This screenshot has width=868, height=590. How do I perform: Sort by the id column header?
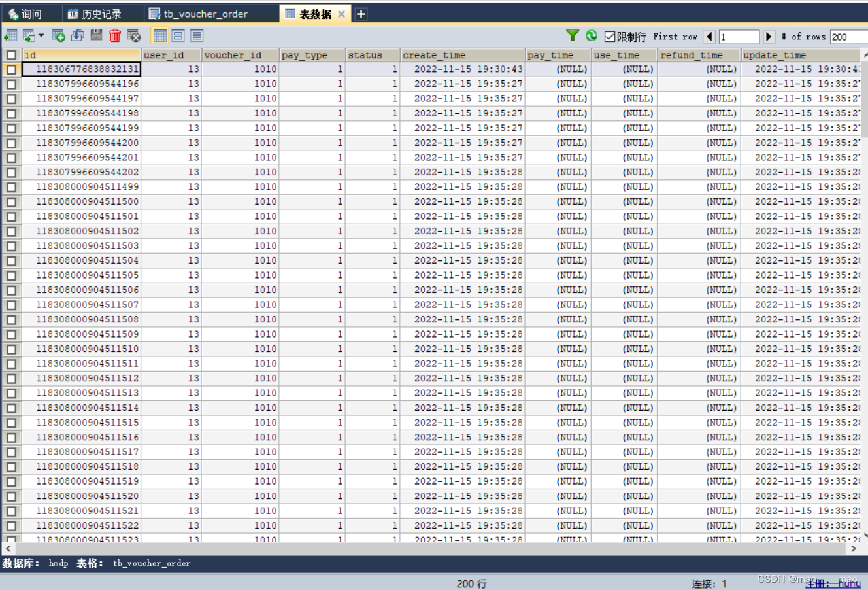tap(82, 55)
